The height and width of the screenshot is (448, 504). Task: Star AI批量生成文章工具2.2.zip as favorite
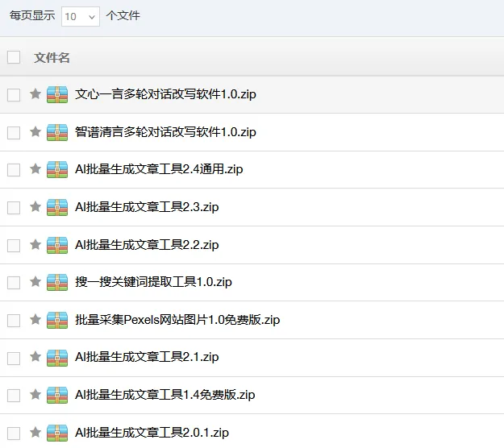pos(35,244)
